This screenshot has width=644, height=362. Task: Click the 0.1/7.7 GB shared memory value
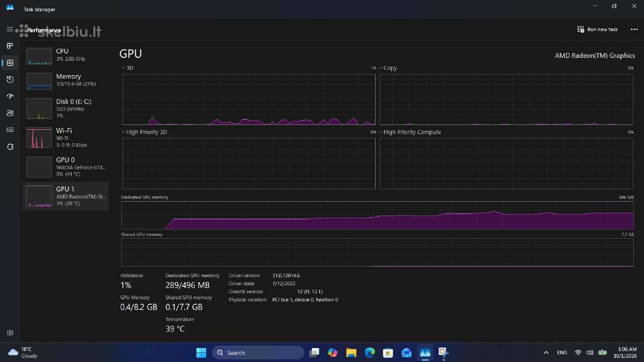coord(184,307)
